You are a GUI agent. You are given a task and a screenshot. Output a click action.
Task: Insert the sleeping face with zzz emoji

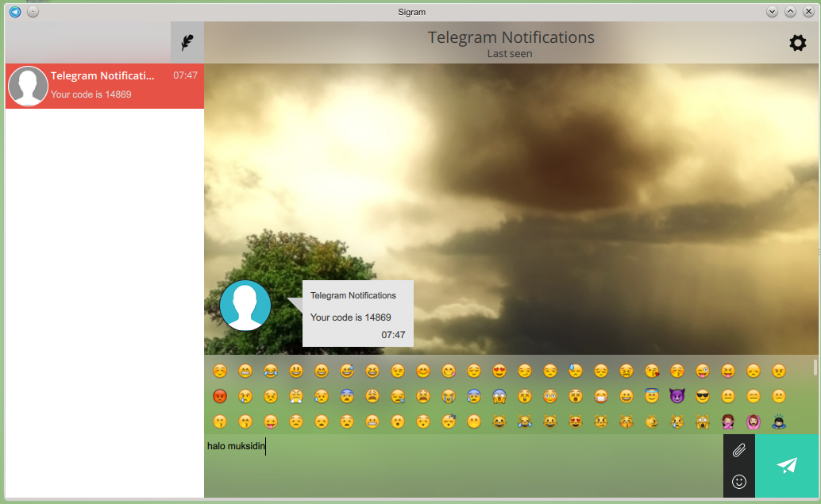click(449, 421)
